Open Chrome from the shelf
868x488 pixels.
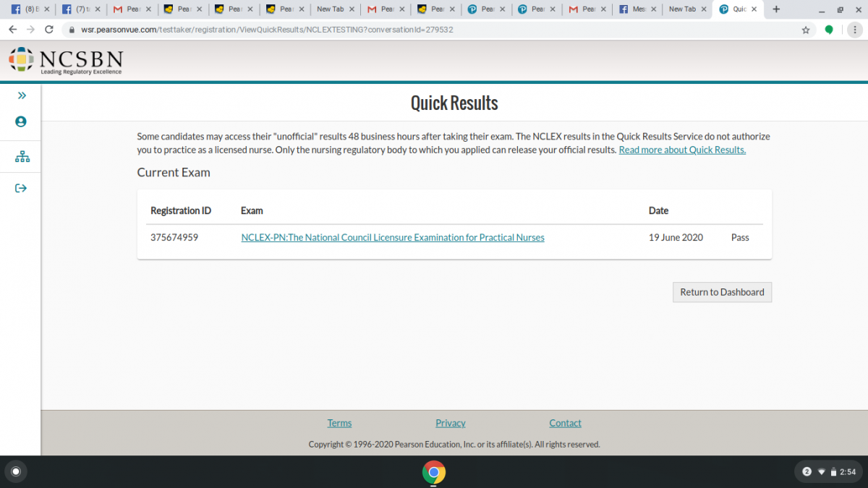[434, 472]
